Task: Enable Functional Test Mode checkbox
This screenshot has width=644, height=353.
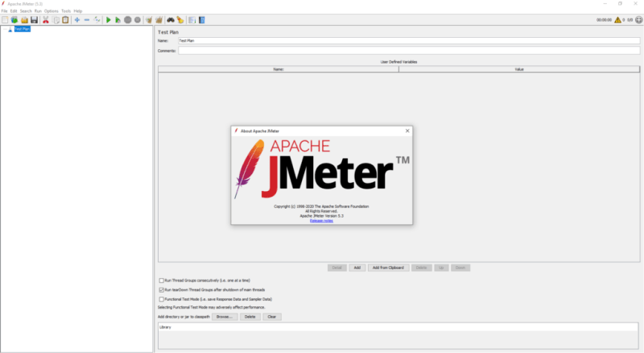Action: [x=162, y=300]
